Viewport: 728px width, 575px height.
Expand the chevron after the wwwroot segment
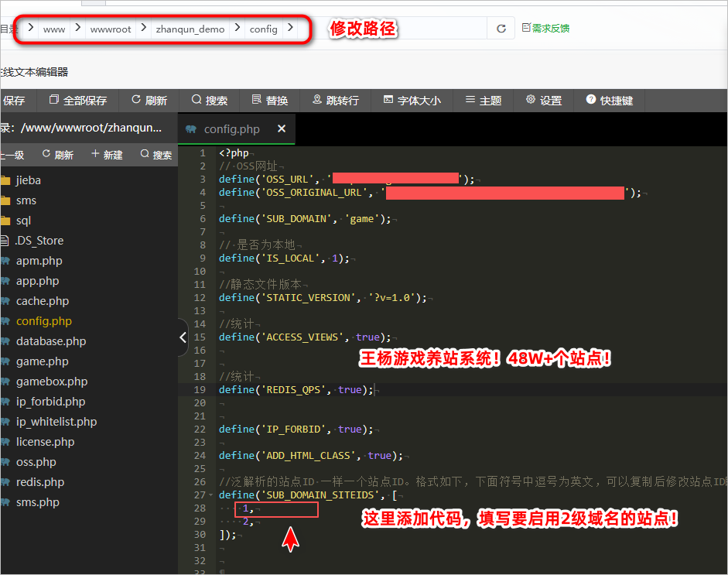(143, 28)
